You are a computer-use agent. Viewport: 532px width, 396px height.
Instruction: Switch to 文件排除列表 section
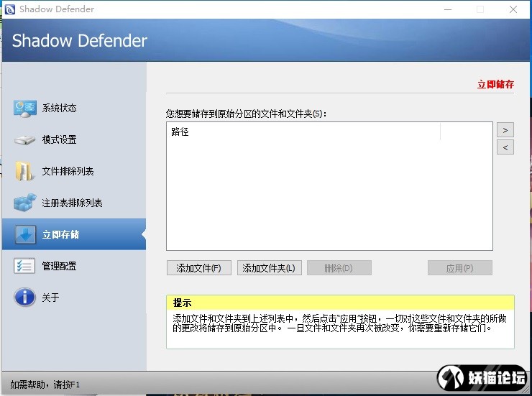coord(74,171)
